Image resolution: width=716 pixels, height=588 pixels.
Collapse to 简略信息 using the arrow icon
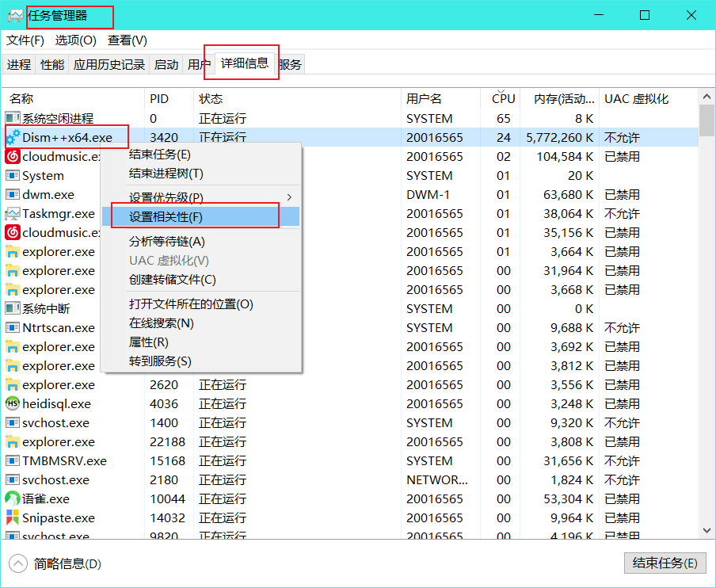tap(18, 563)
